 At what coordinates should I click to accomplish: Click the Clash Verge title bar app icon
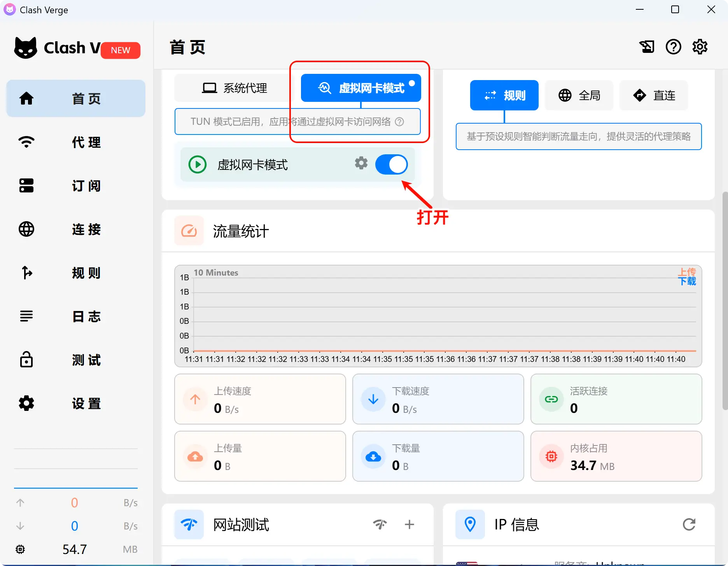click(10, 9)
